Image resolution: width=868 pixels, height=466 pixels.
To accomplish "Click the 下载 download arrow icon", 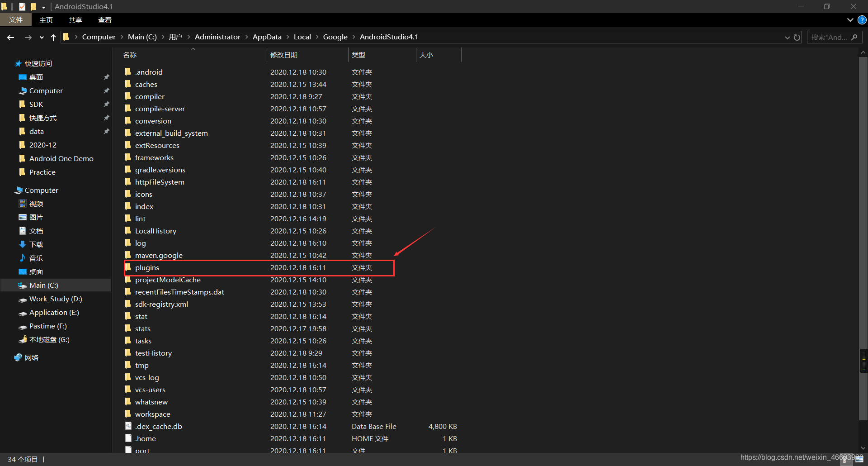I will (x=23, y=244).
